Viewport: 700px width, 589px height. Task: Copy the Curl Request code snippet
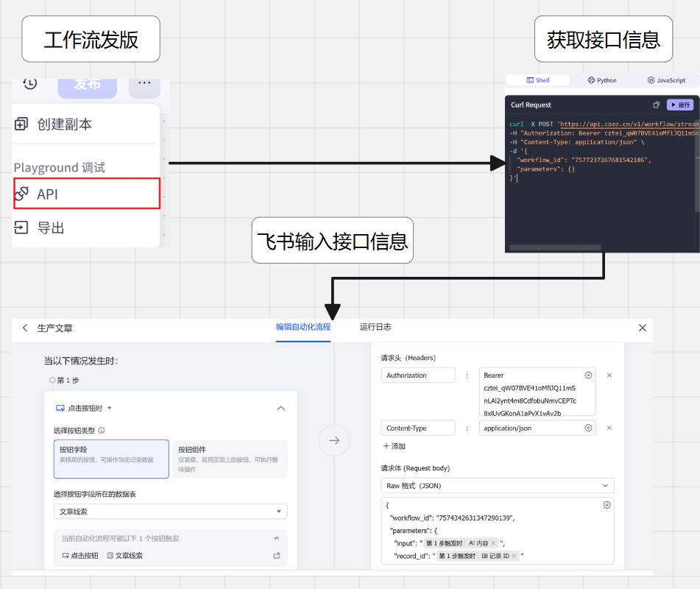(656, 105)
